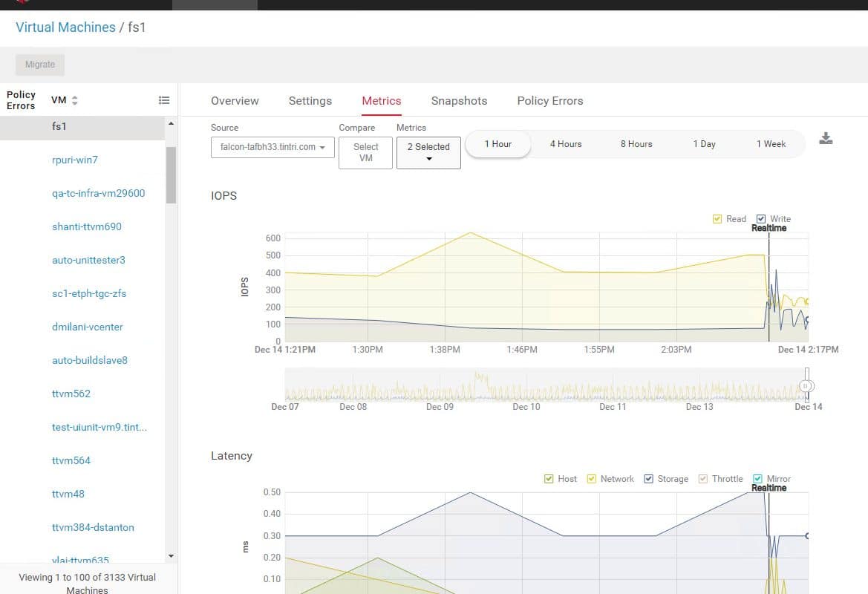Click the VM list scroll-down arrow
Image resolution: width=868 pixels, height=594 pixels.
click(x=171, y=556)
